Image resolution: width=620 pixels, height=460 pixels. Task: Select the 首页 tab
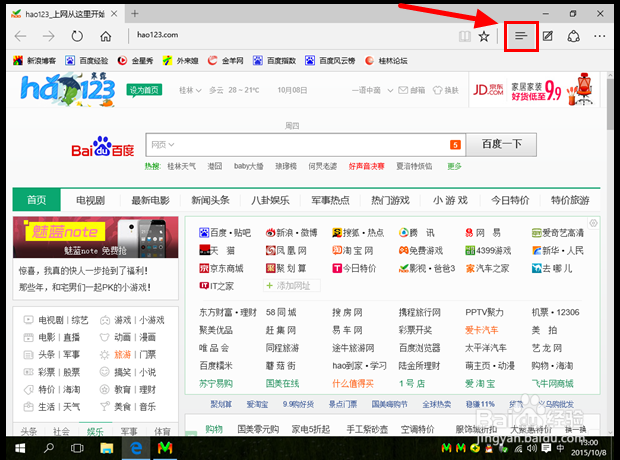point(36,200)
